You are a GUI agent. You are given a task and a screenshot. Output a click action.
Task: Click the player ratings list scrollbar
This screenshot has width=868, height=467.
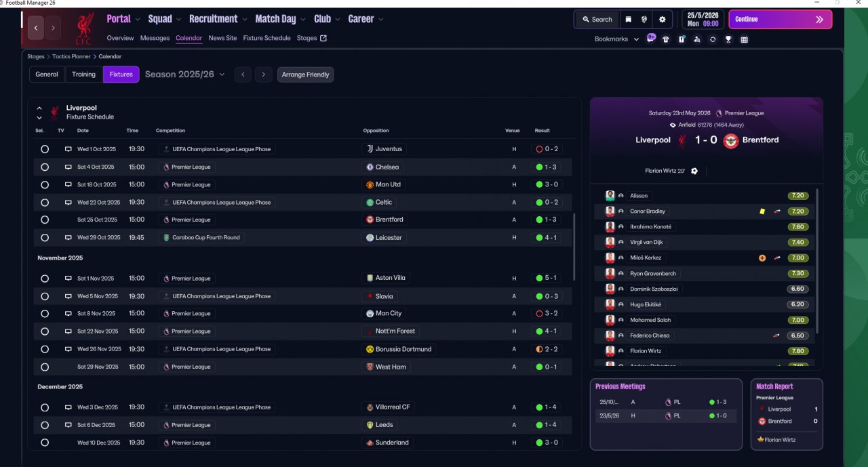click(818, 261)
